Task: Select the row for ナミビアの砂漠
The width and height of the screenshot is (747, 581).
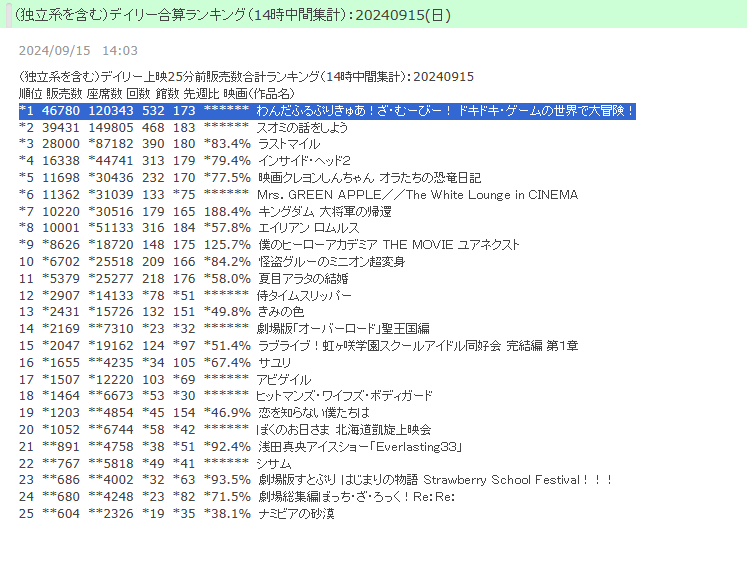Action: click(177, 514)
